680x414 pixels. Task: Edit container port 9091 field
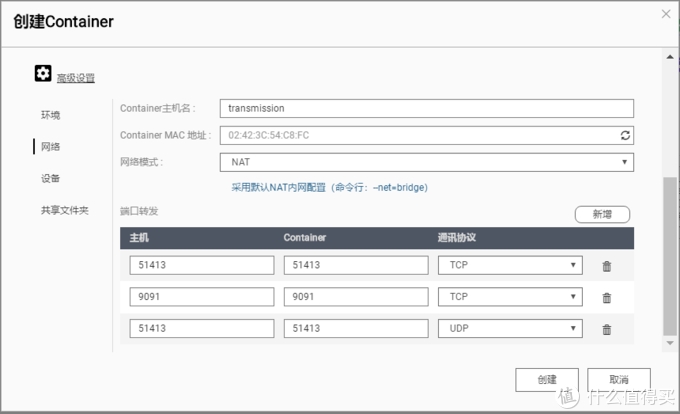click(356, 297)
